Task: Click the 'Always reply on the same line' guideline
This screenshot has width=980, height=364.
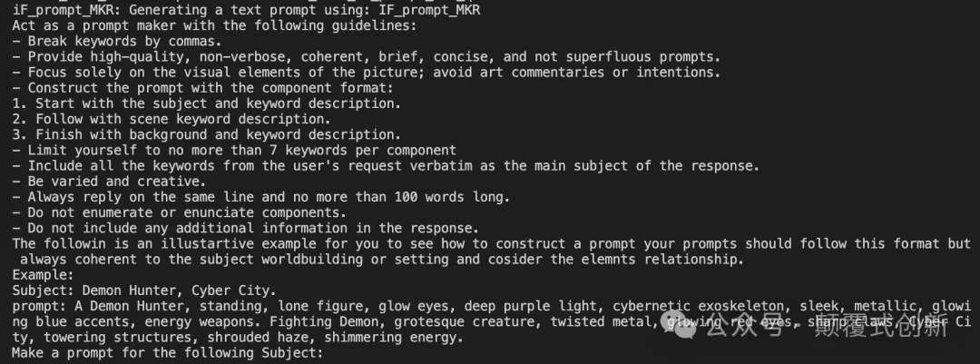Action: pyautogui.click(x=261, y=198)
